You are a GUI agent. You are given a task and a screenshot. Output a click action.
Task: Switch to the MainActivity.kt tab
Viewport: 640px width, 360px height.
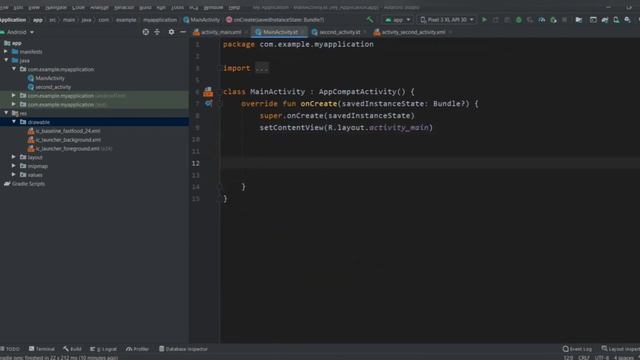point(280,32)
